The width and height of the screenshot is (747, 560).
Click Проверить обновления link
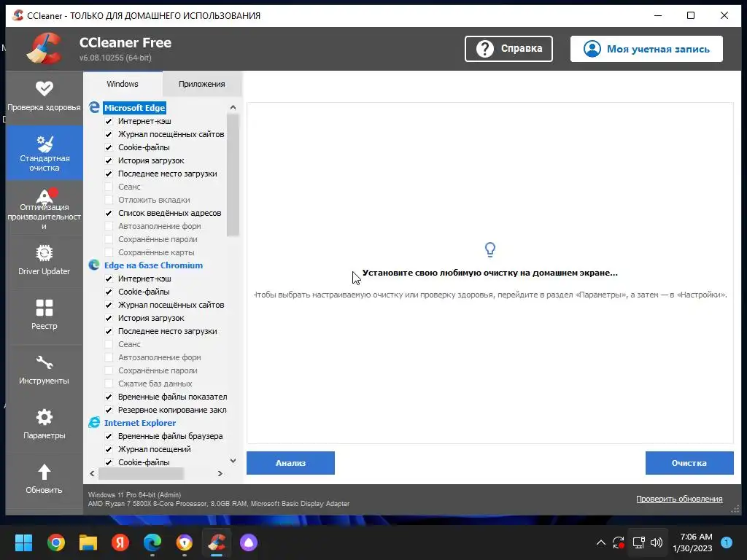click(679, 499)
